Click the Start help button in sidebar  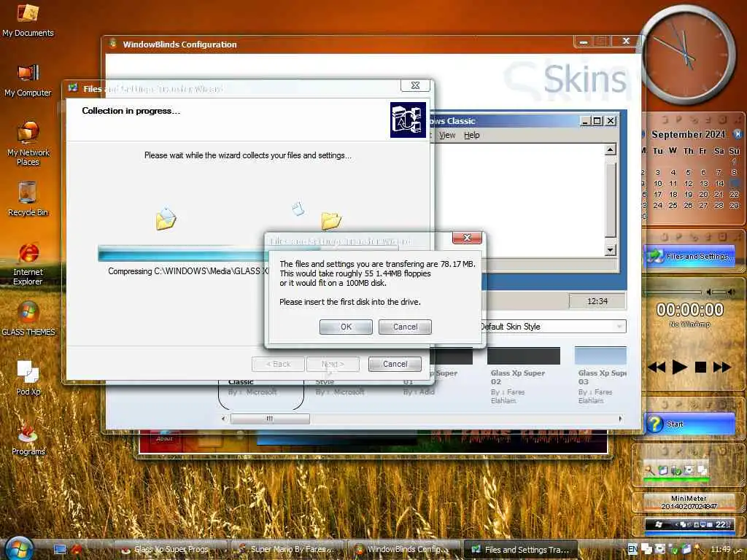click(x=689, y=424)
